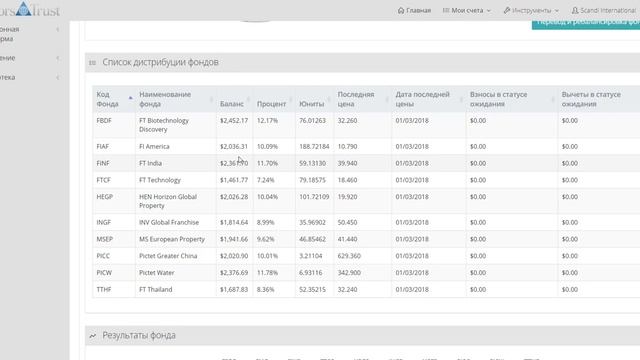Click the Investors Trust logo
640x360 pixels.
[x=30, y=9]
